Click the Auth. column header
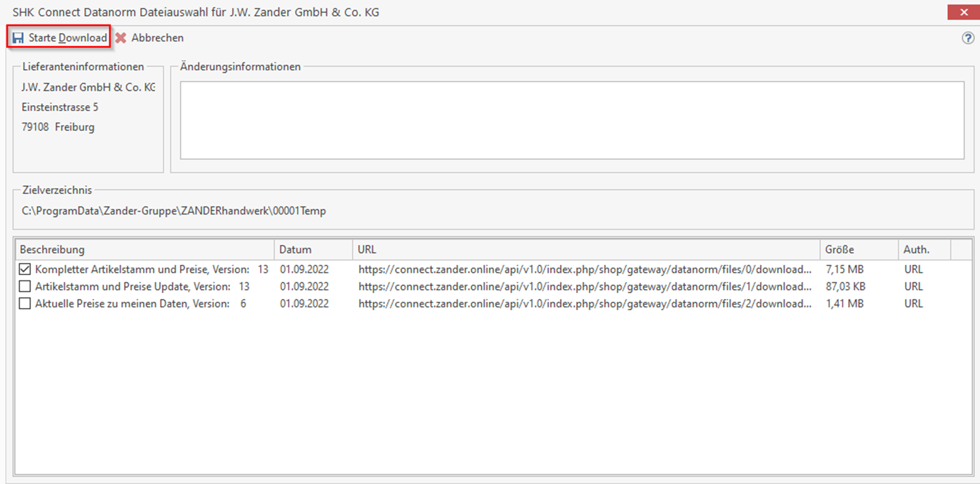Viewport: 980px width, 484px height. (x=916, y=250)
